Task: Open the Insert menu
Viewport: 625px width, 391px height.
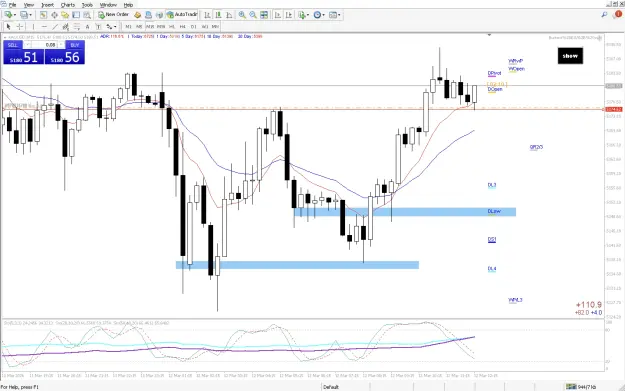Action: tap(47, 5)
